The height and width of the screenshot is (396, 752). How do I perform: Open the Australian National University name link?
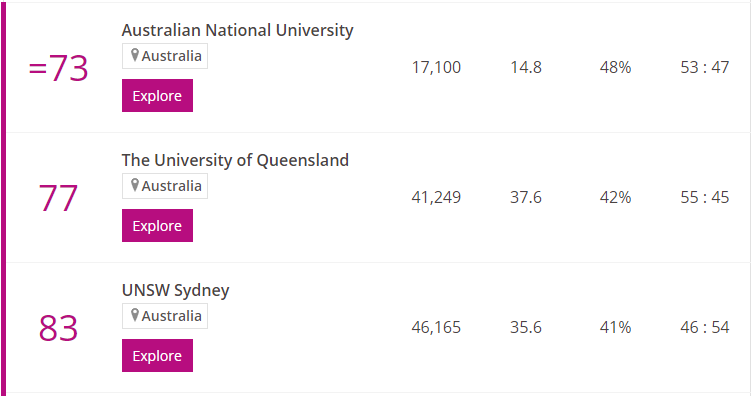pyautogui.click(x=237, y=30)
